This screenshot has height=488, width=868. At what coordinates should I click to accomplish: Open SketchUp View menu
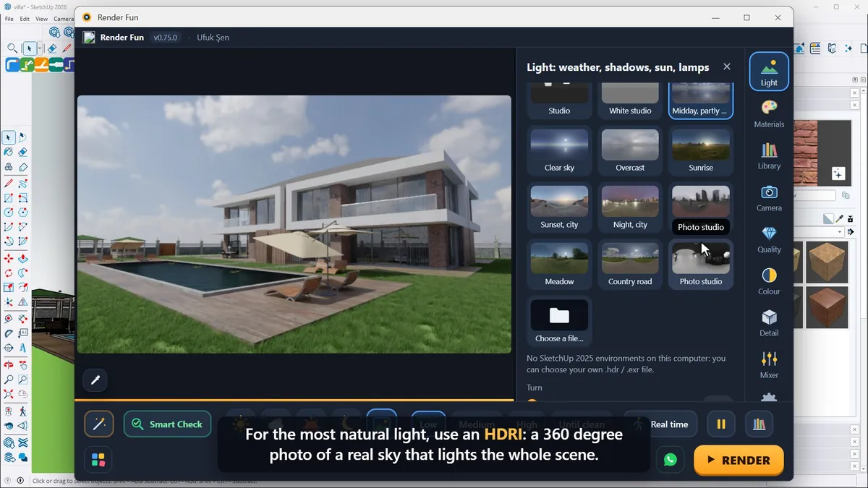42,19
